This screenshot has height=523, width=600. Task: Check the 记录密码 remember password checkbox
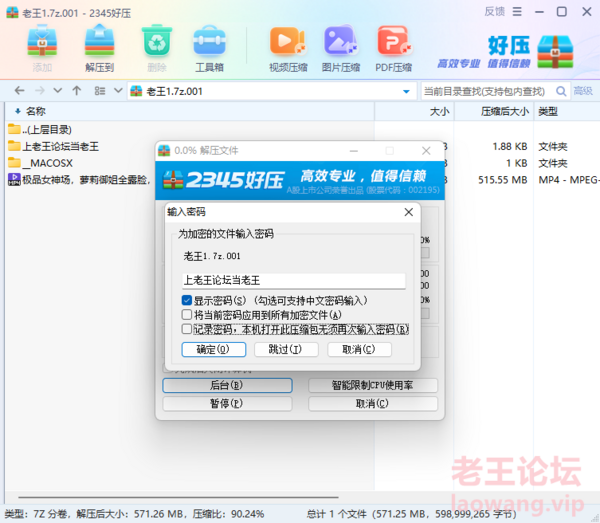pyautogui.click(x=187, y=329)
